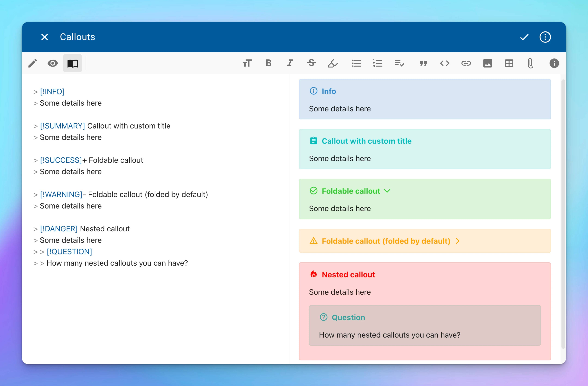
Task: Open markdown info help icon
Action: coord(554,63)
